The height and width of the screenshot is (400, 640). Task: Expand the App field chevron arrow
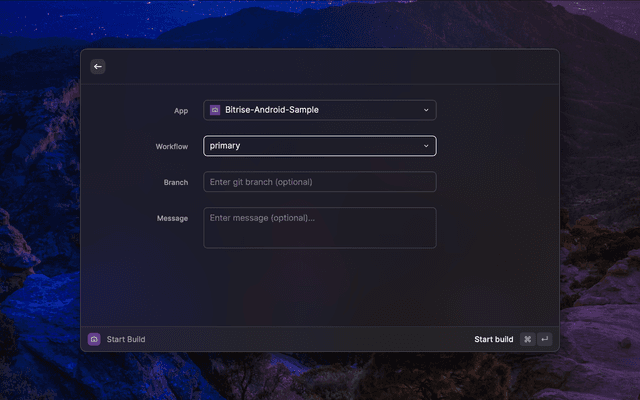(426, 110)
